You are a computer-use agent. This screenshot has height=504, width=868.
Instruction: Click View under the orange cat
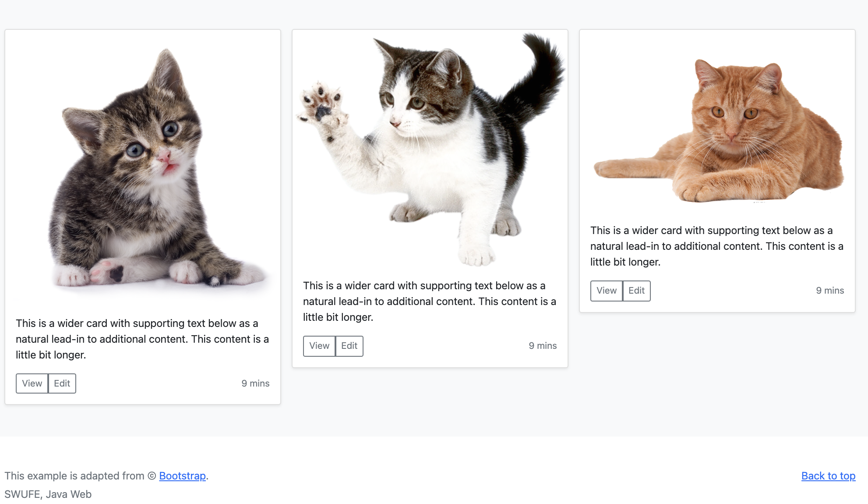point(607,291)
